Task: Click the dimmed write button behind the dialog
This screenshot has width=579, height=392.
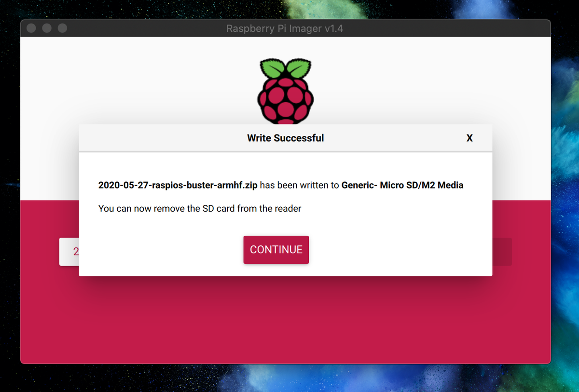Action: click(x=502, y=252)
